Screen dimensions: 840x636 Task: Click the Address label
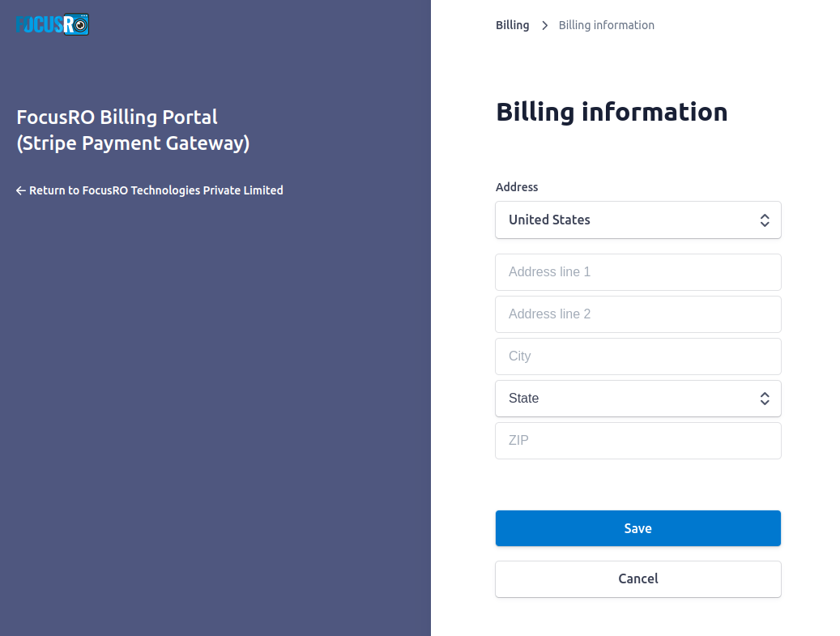[517, 187]
